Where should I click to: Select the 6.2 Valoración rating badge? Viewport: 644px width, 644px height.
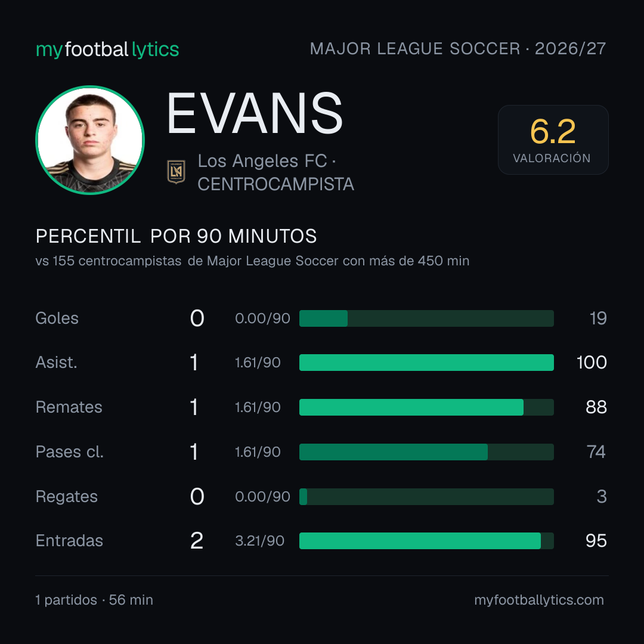tap(553, 140)
